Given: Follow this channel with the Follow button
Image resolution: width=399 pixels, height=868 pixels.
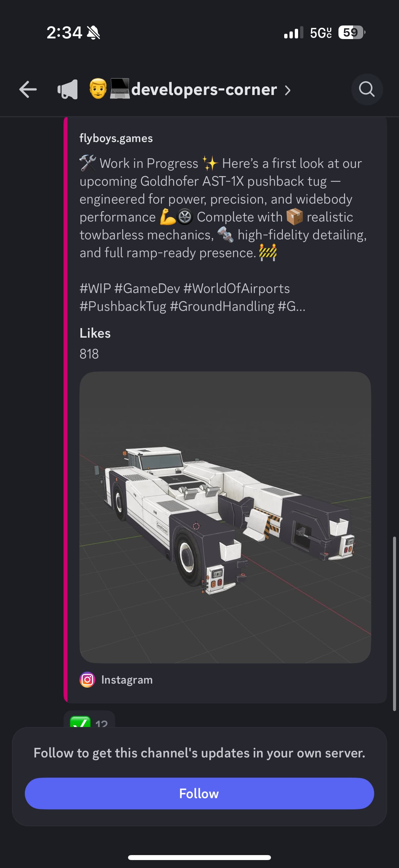Looking at the screenshot, I should click(199, 794).
